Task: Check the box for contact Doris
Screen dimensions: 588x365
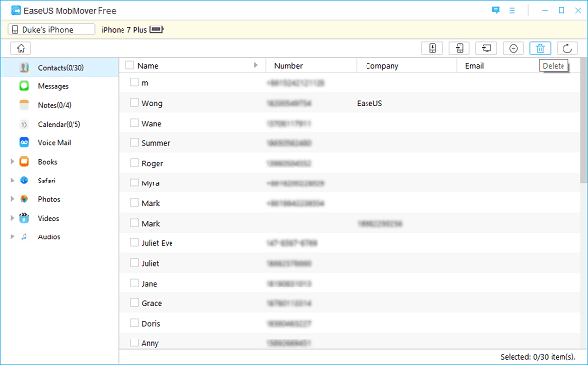Action: coord(134,323)
